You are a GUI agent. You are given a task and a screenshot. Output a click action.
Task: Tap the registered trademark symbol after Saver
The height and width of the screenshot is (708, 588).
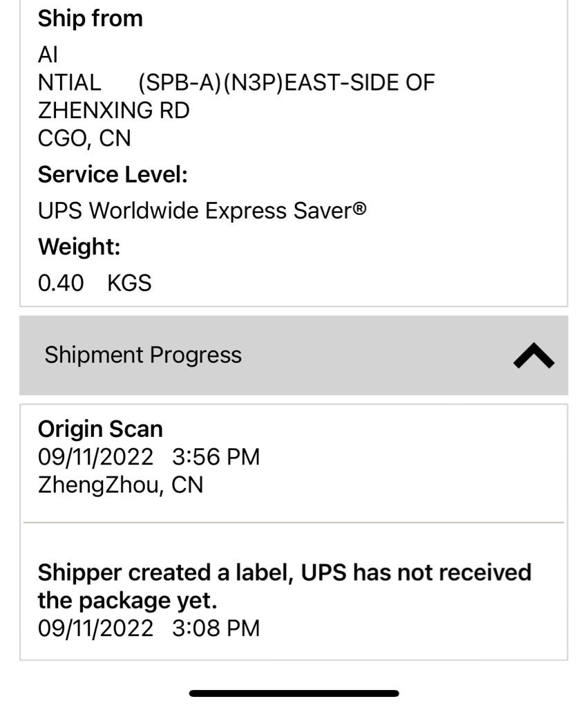tap(359, 208)
